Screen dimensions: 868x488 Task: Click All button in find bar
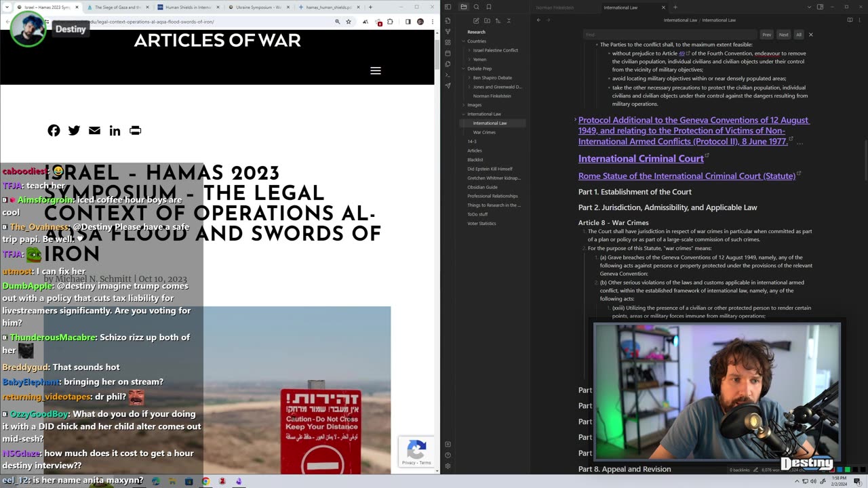coord(798,35)
